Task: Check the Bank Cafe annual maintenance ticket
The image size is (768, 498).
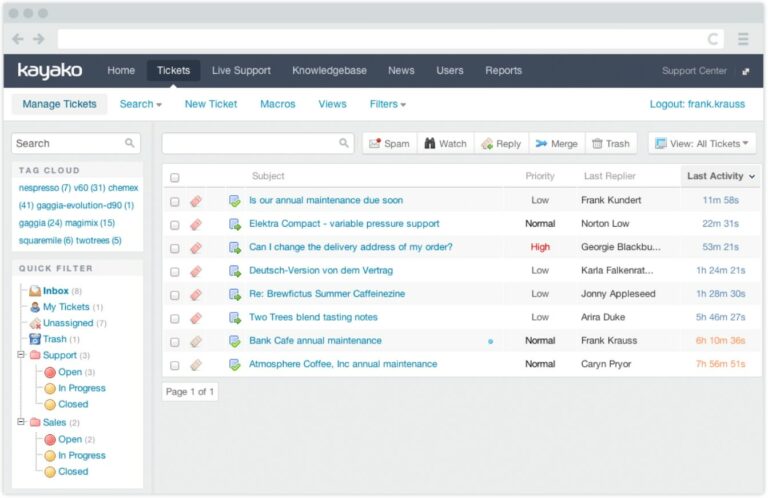Action: coord(174,342)
